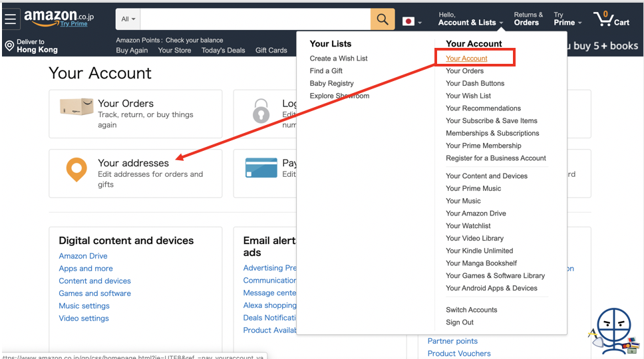Viewport: 644px width, 359px height.
Task: Open Buy Again in the nav bar
Action: [x=132, y=51]
